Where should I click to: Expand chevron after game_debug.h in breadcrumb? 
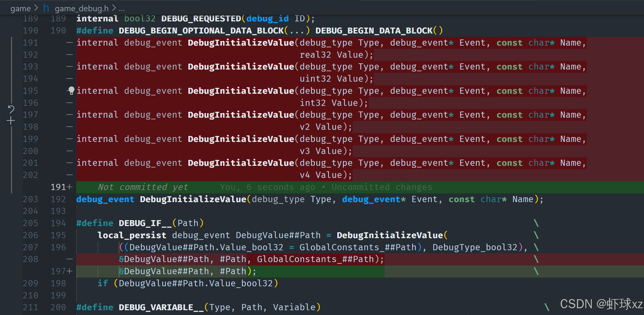(114, 8)
